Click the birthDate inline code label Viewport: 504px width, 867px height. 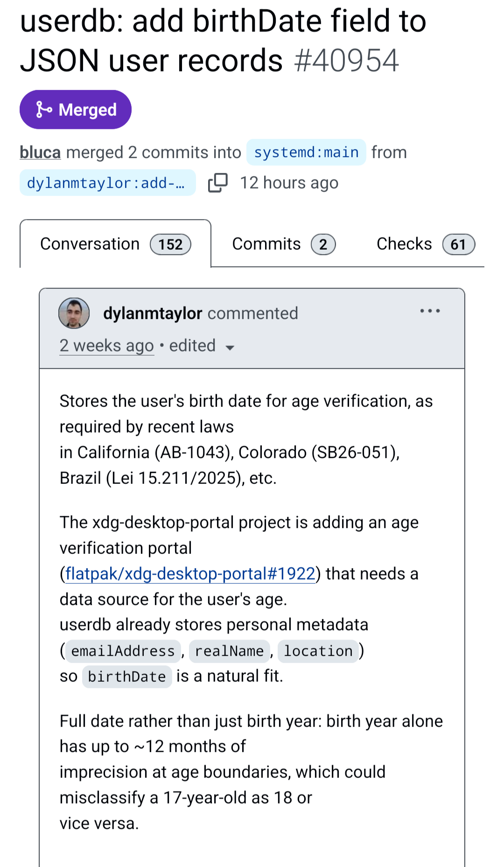(127, 677)
